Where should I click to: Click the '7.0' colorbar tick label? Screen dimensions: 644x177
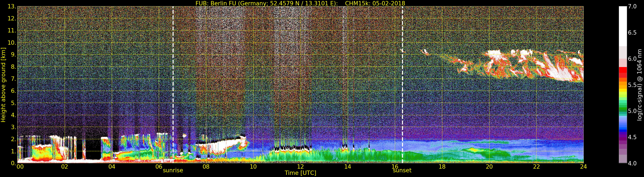[x=632, y=6]
